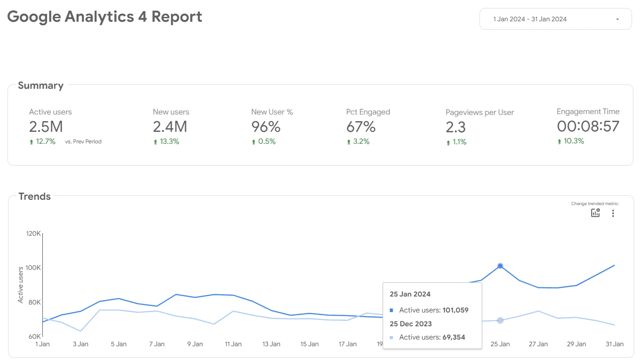Click the 'Active users: 101,059' tooltip value
This screenshot has width=640, height=364.
coord(434,310)
